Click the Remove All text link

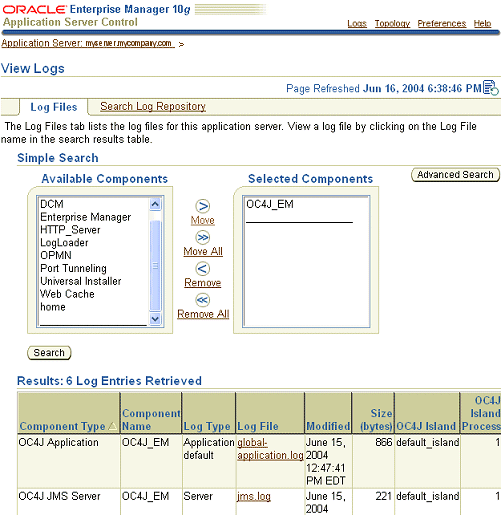click(203, 314)
